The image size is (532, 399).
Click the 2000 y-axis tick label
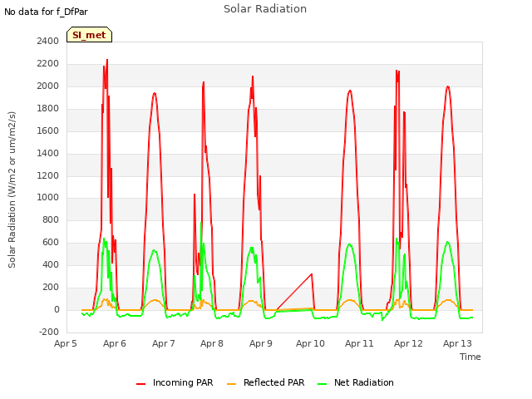tap(48, 86)
